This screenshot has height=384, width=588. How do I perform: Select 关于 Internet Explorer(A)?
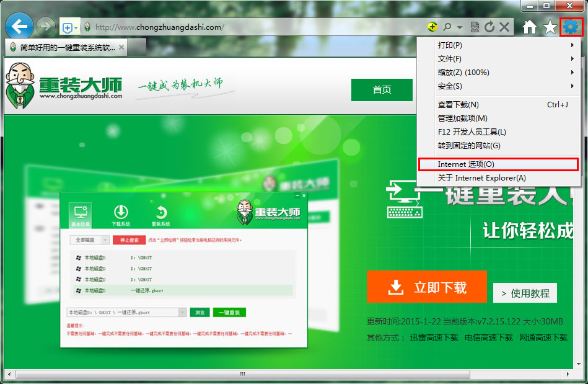point(499,178)
